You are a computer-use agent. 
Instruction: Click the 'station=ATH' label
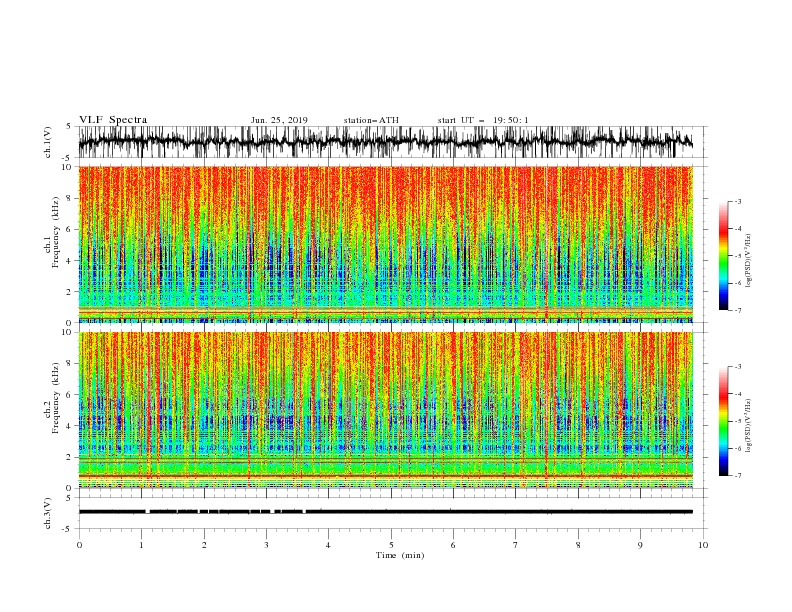click(x=371, y=120)
